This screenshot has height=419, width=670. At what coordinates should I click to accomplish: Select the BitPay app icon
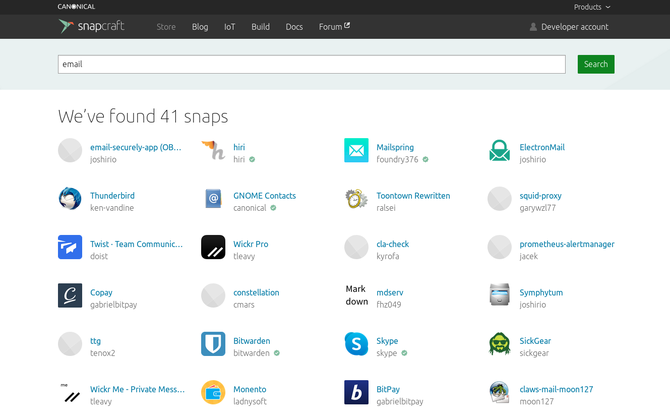click(356, 392)
